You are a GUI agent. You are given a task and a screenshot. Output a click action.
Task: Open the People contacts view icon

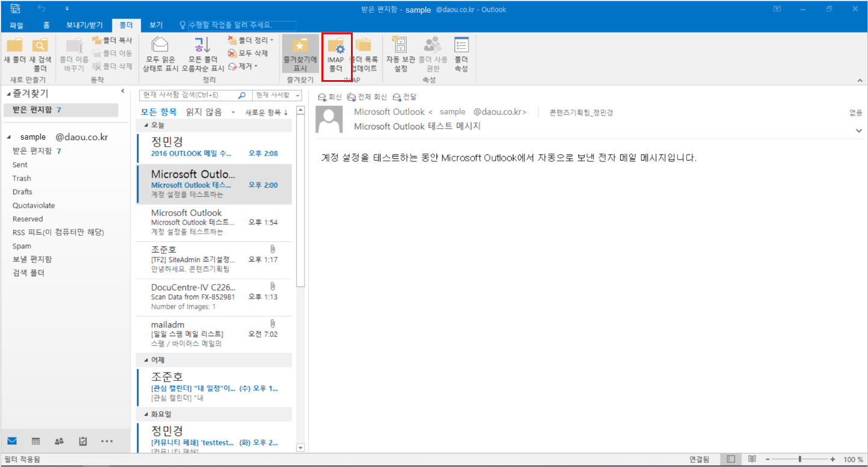click(59, 441)
